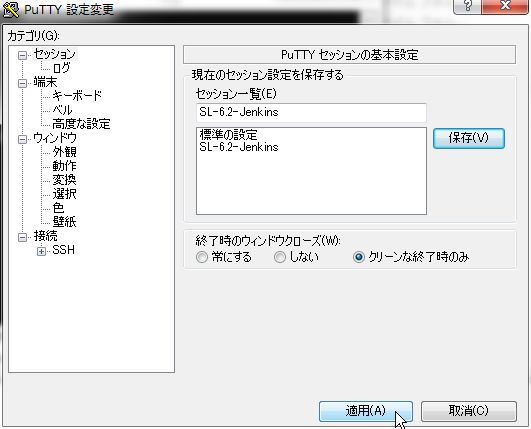Select セッション category in the tree
The image size is (531, 429).
55,54
